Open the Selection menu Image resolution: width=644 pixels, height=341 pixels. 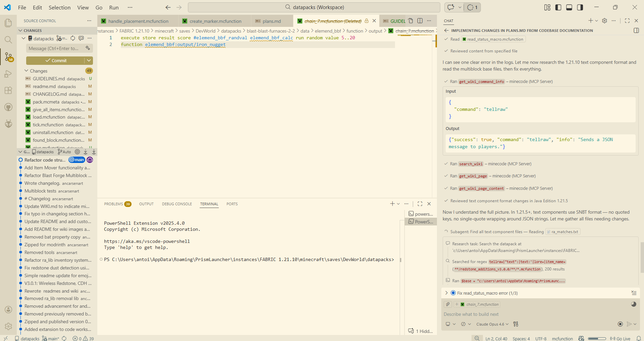[x=60, y=7]
